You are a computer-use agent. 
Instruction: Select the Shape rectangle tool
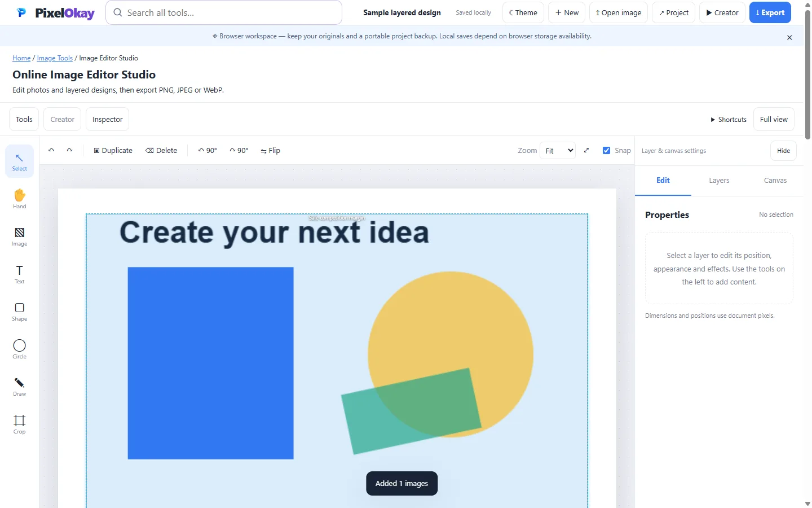(20, 312)
